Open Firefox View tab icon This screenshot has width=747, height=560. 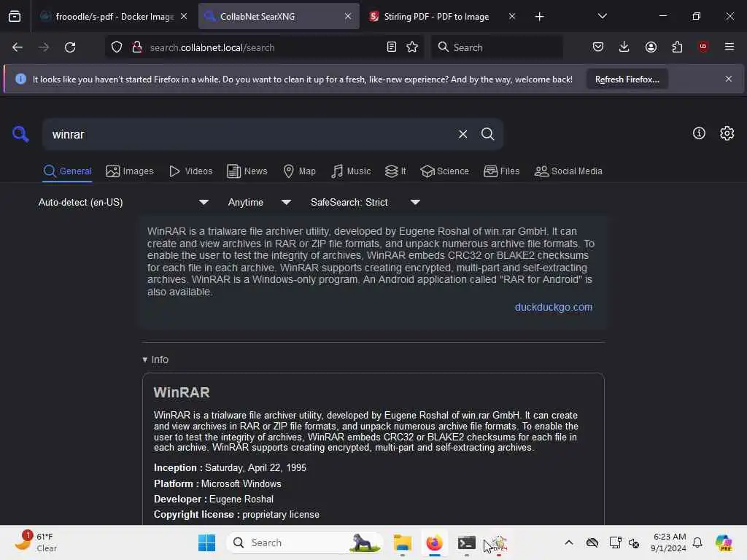coord(15,17)
